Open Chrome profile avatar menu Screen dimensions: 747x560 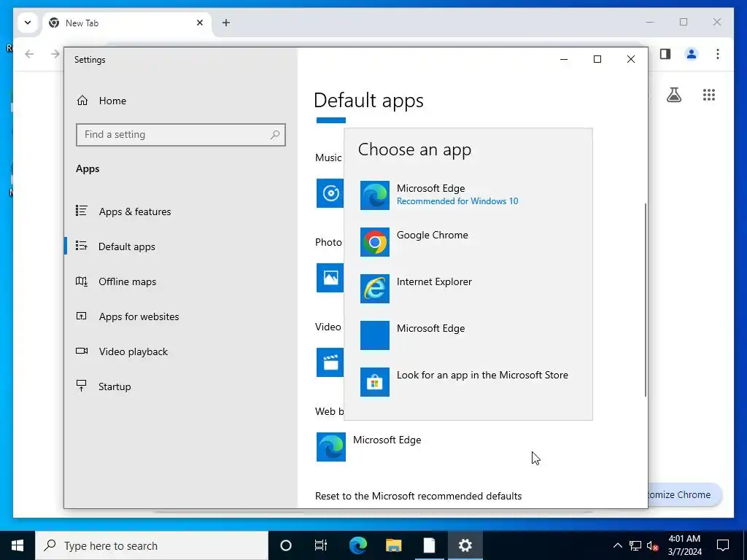click(692, 54)
